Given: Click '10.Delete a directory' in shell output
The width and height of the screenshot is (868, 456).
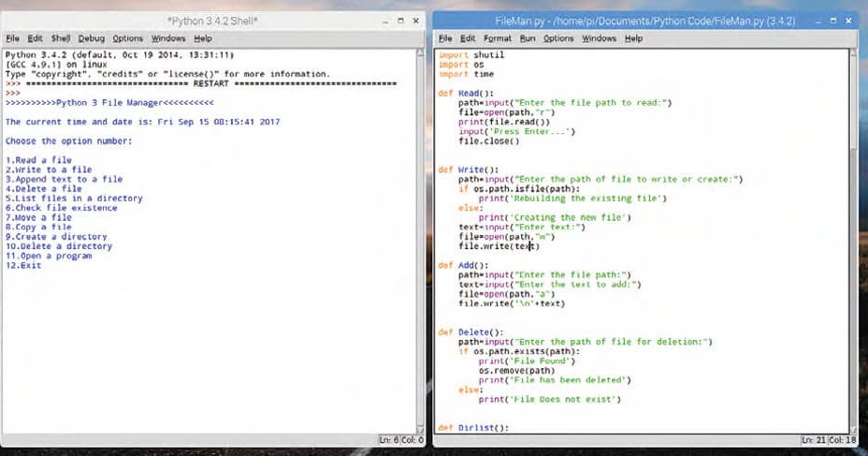Looking at the screenshot, I should (59, 246).
